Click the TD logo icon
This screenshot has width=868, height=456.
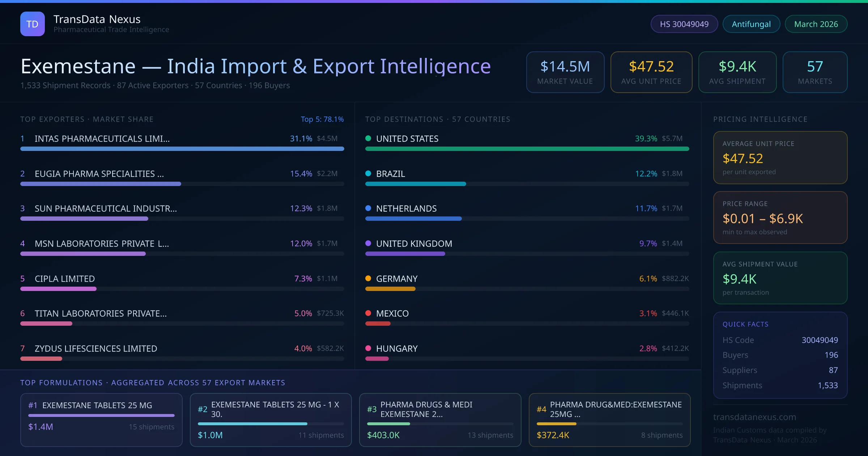tap(32, 24)
